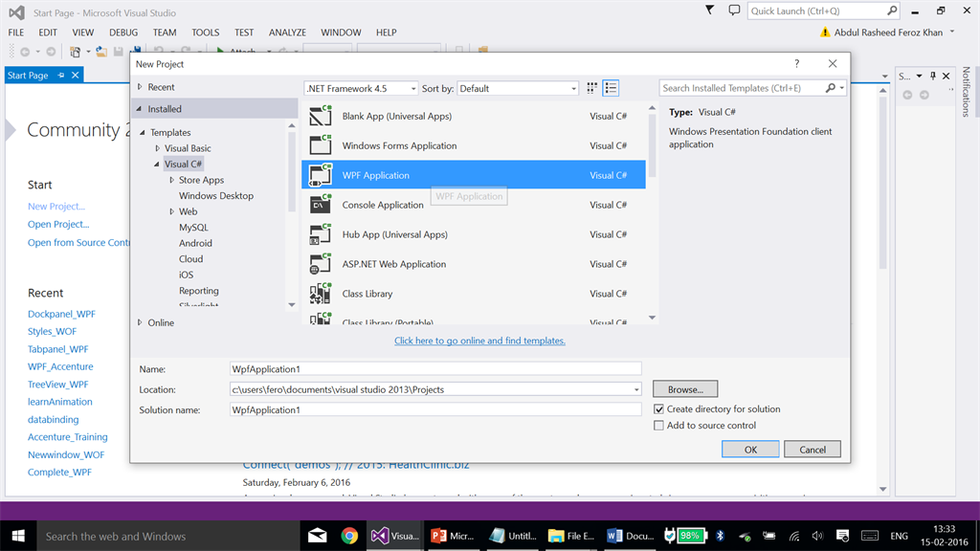Select Windows Desktop in templates tree
Screen dimensions: 980x551
tap(216, 195)
